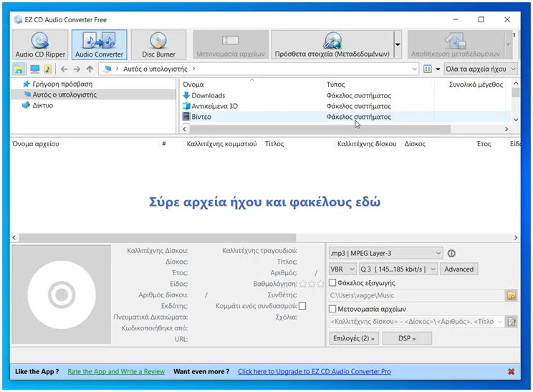Click Πρόσθετα στοιχεία (Μεταδεδομένων) button

pos(332,44)
